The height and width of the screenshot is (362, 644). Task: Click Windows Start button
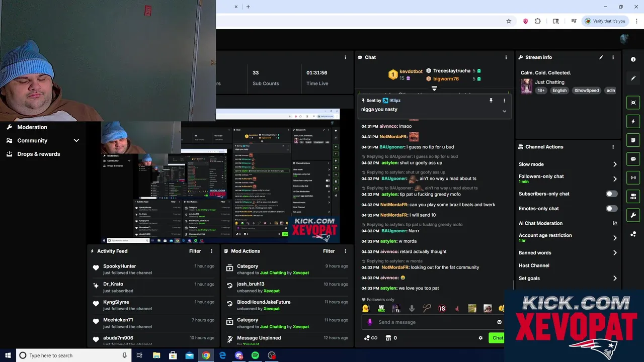tap(8, 355)
